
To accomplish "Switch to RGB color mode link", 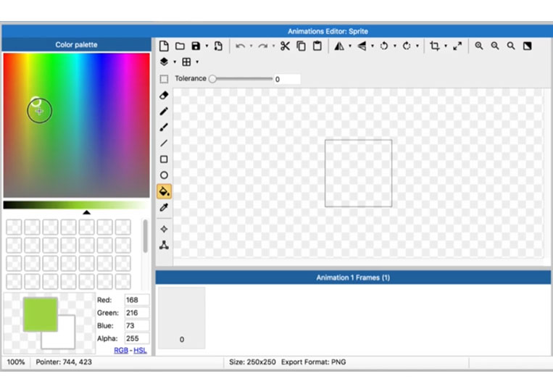I will 121,351.
